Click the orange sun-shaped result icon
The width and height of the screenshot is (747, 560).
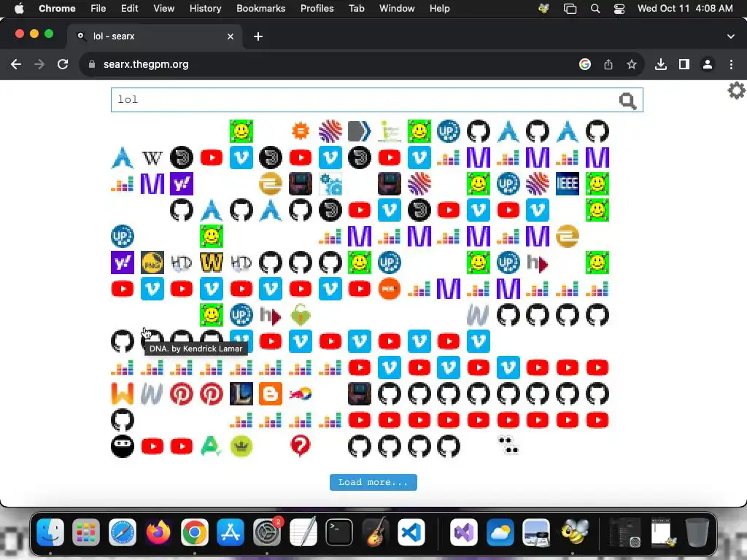300,131
